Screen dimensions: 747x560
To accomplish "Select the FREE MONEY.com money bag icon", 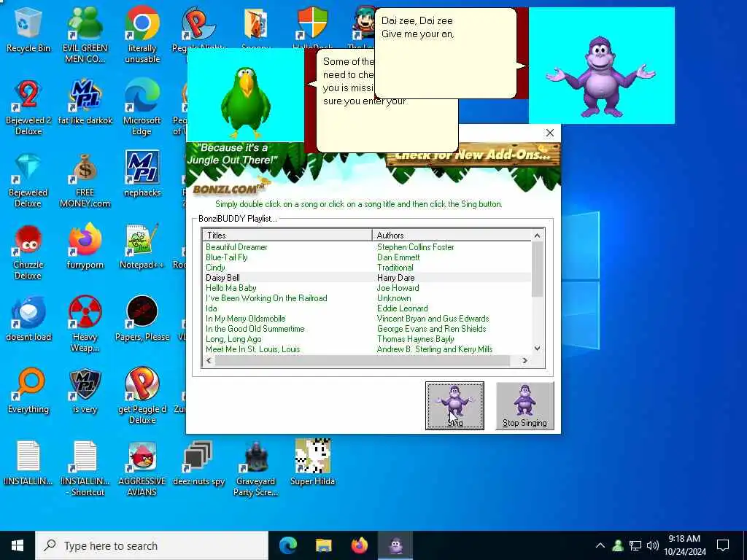I will (85, 180).
